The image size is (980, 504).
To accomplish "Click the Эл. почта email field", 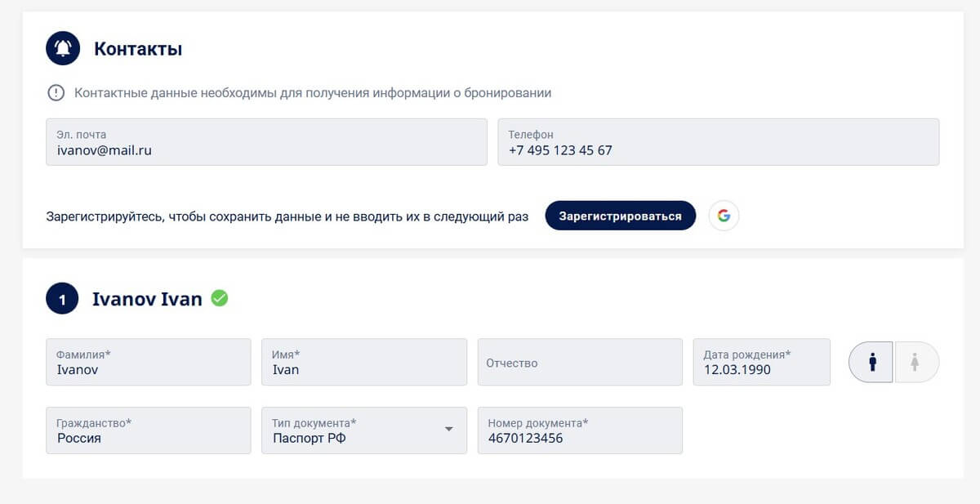I will (x=266, y=142).
